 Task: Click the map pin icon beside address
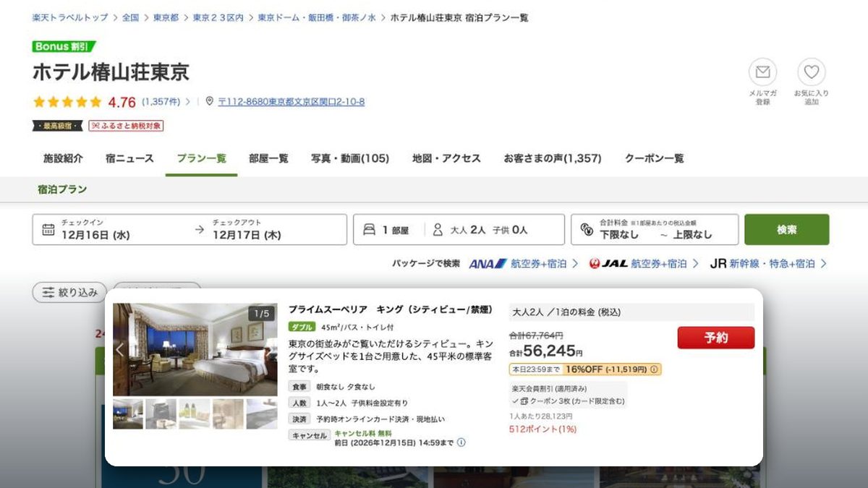210,101
